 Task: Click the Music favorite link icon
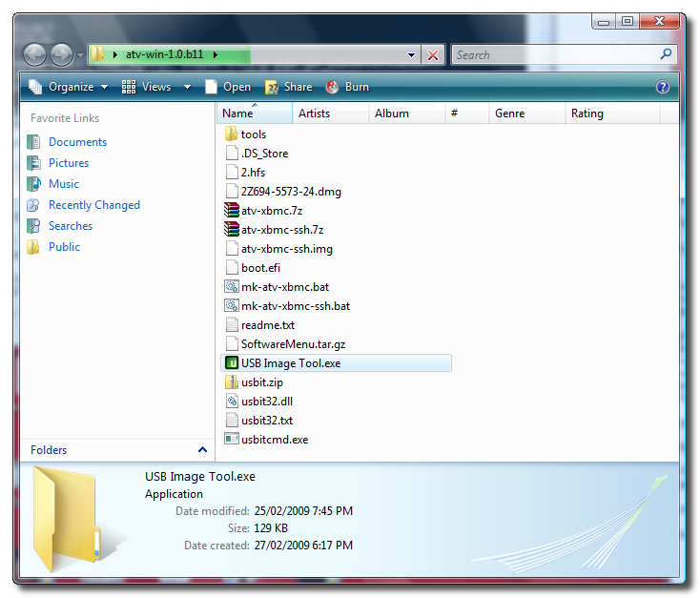point(34,184)
